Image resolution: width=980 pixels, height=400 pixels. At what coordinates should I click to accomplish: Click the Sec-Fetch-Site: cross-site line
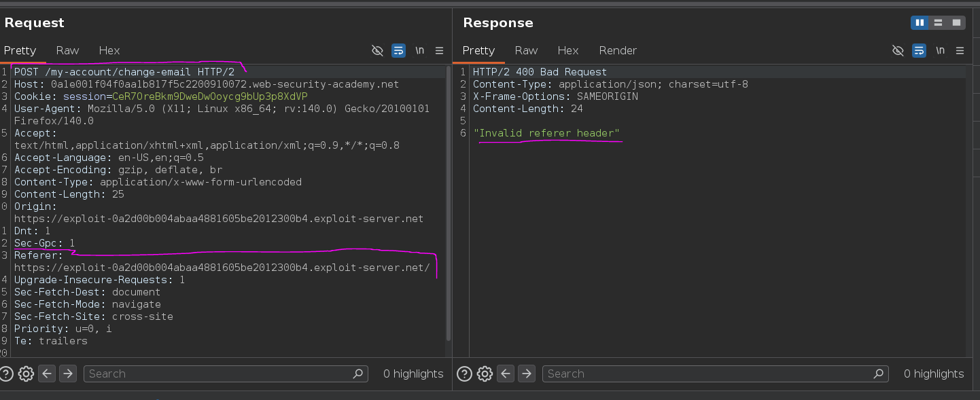pos(94,316)
